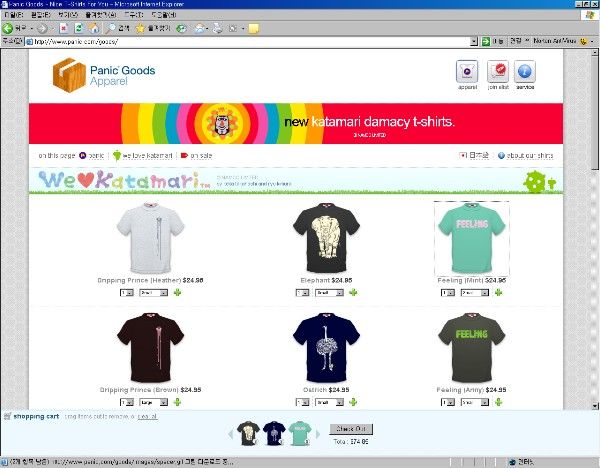Open the apparel section icon
The image size is (600, 468).
[x=467, y=71]
